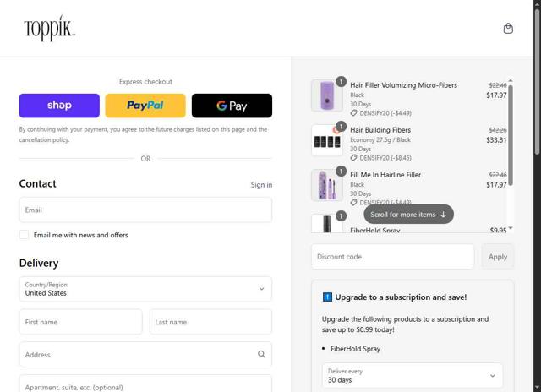The height and width of the screenshot is (392, 541).
Task: Click the down arrow in Scroll for more items
Action: point(443,215)
